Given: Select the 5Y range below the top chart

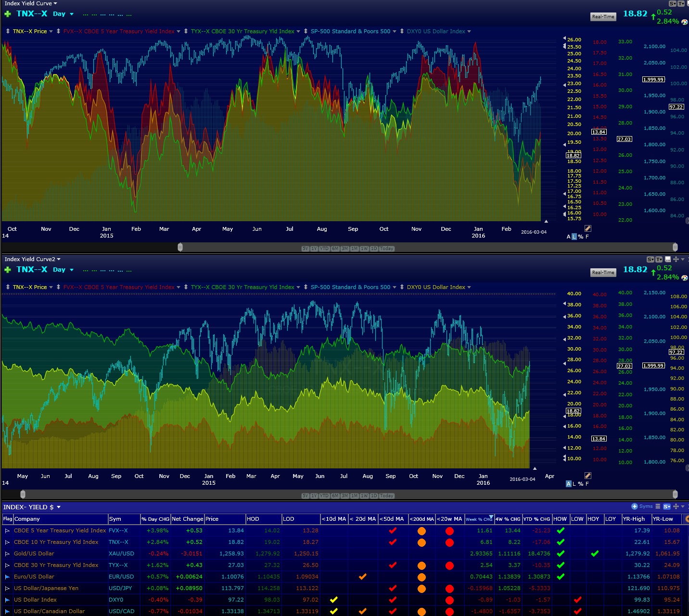Looking at the screenshot, I should [x=305, y=249].
